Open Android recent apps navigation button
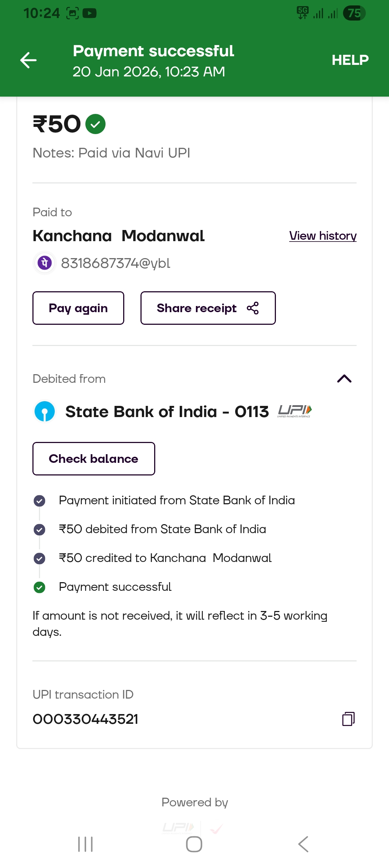389x868 pixels. click(85, 844)
